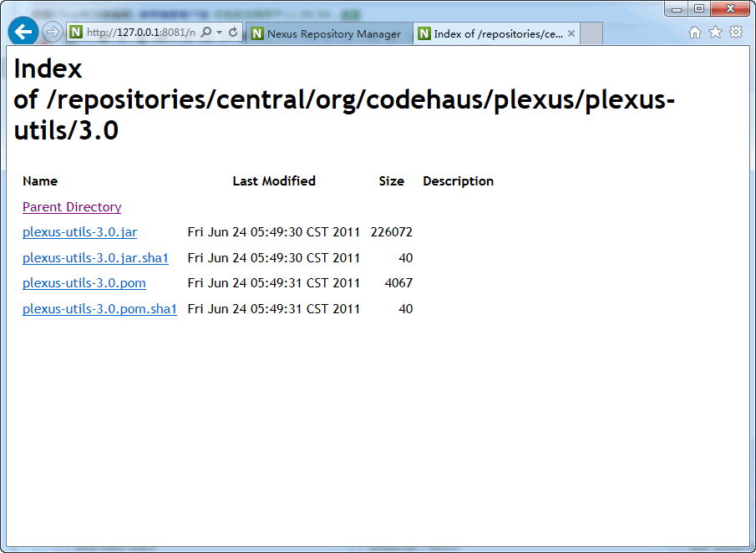756x553 pixels.
Task: Click the size value 4067
Action: [x=398, y=283]
